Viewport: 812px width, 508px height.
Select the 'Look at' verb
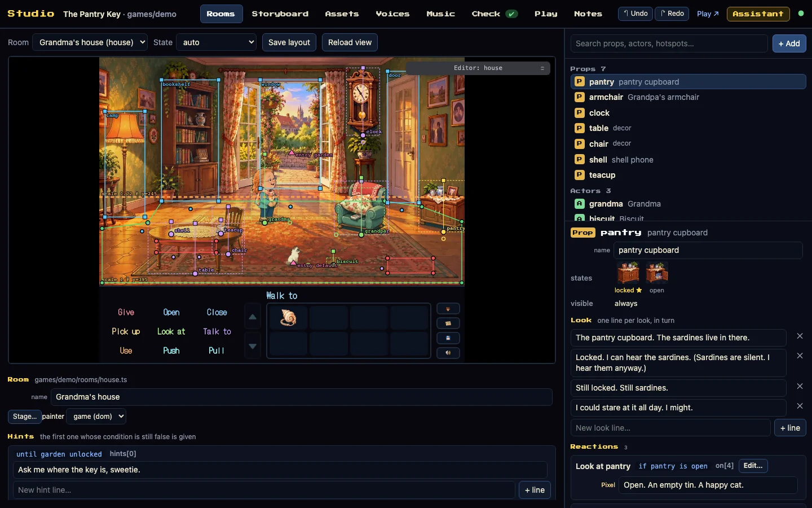tap(171, 331)
